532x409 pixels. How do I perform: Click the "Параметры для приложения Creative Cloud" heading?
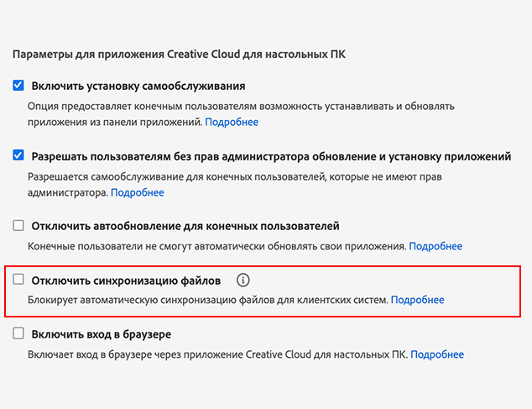[180, 55]
